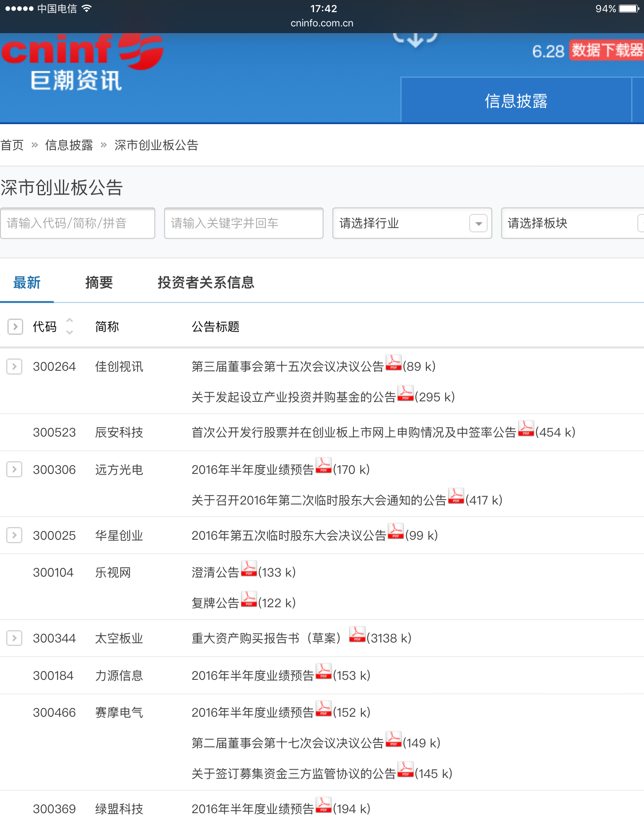This screenshot has width=644, height=827.
Task: Tap the cninfo.com.cn address bar
Action: pos(322,23)
